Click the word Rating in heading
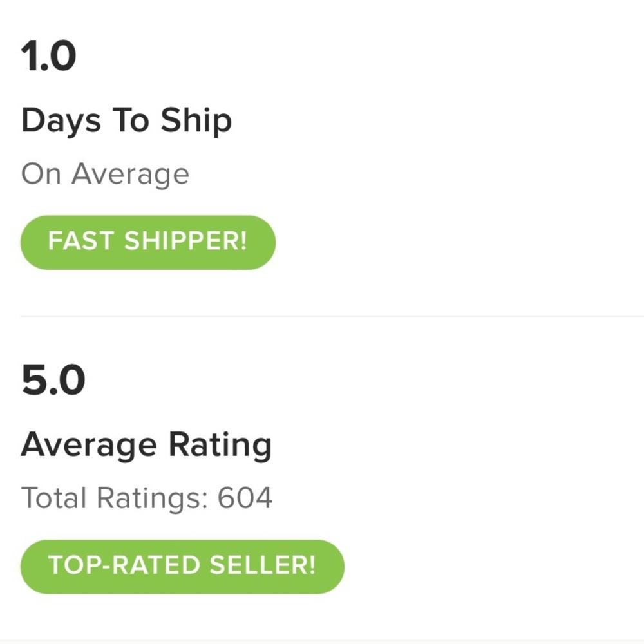The image size is (644, 644). [x=220, y=445]
